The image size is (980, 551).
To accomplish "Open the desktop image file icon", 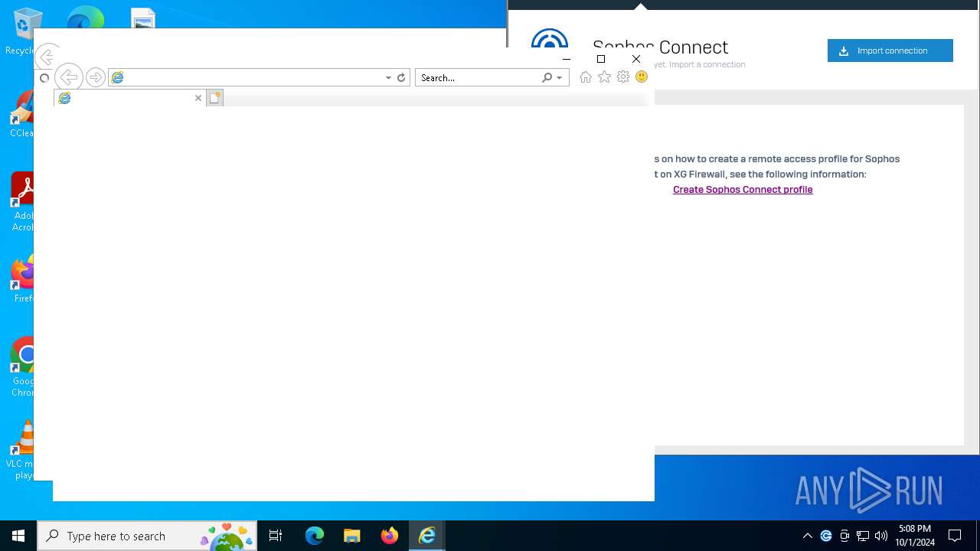I will (143, 18).
